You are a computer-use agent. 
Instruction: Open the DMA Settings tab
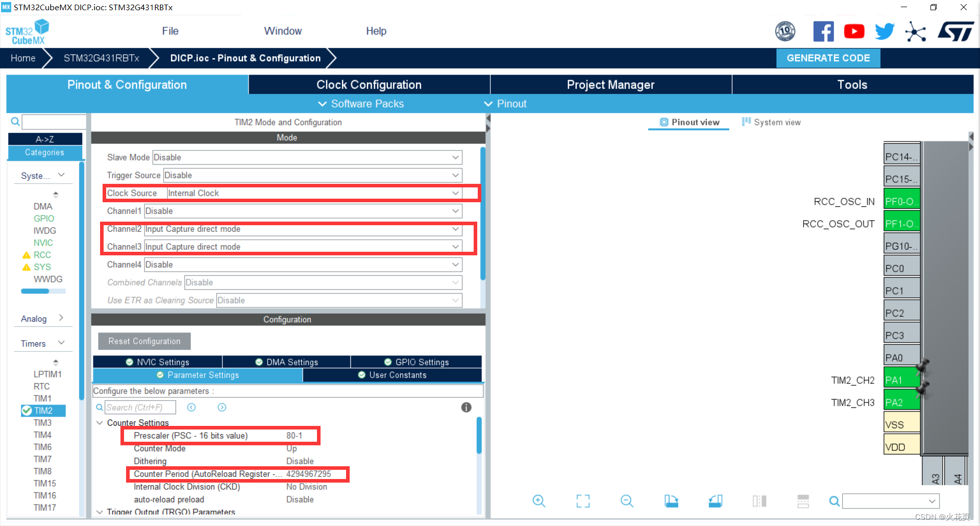coord(286,362)
